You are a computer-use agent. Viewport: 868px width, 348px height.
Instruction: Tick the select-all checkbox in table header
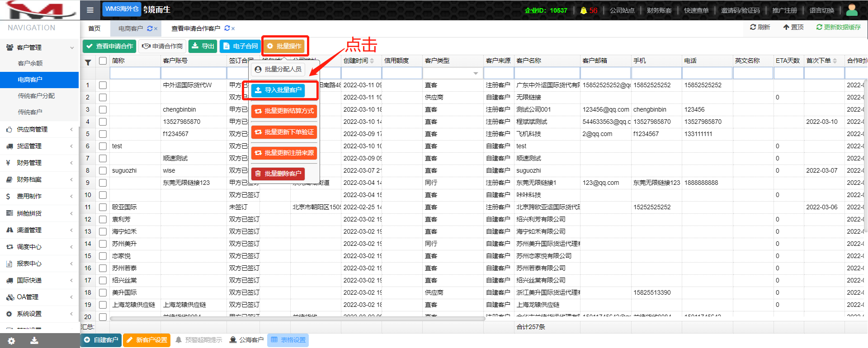point(103,61)
